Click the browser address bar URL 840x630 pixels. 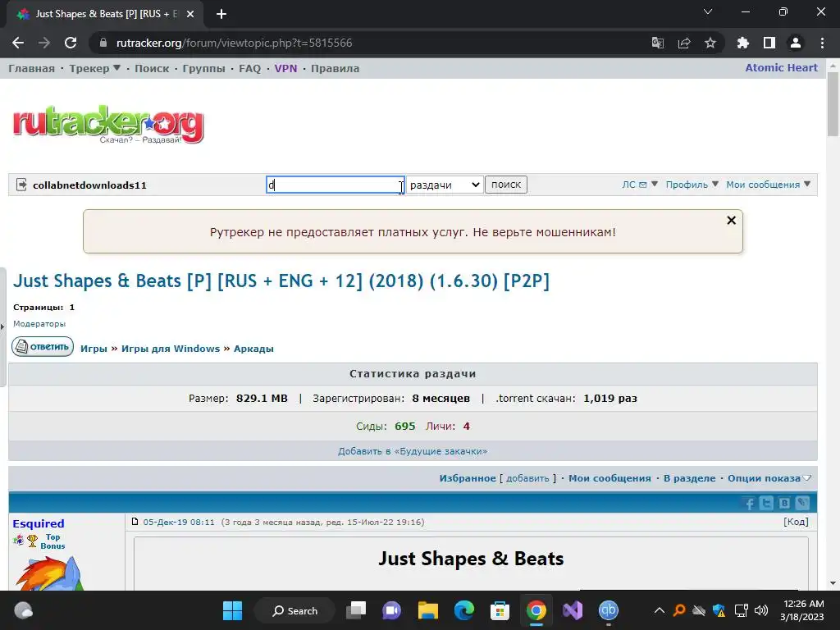pos(234,43)
